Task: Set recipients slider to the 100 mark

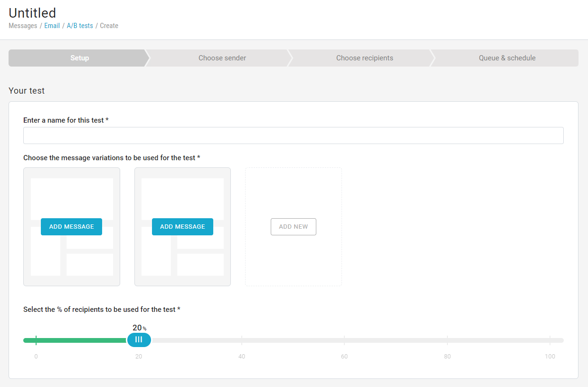Action: click(x=550, y=340)
